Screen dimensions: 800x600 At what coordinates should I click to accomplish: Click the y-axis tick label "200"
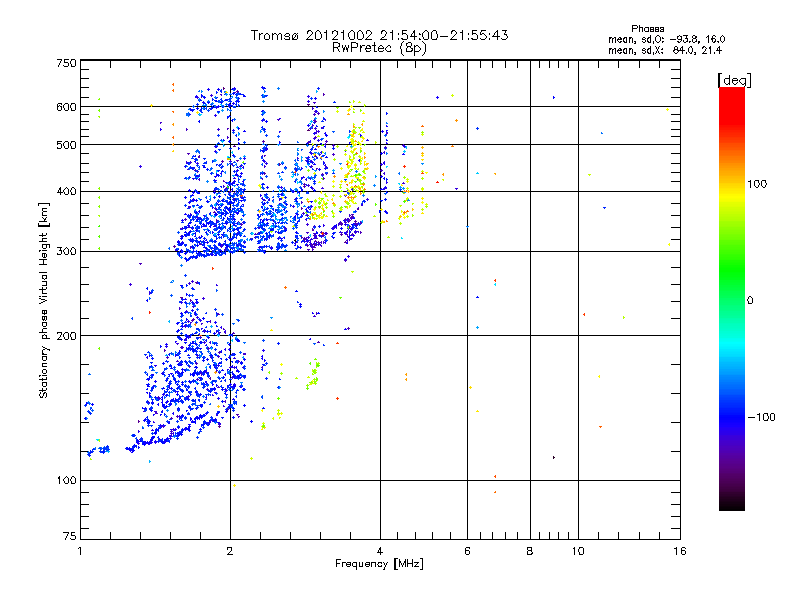coord(66,336)
